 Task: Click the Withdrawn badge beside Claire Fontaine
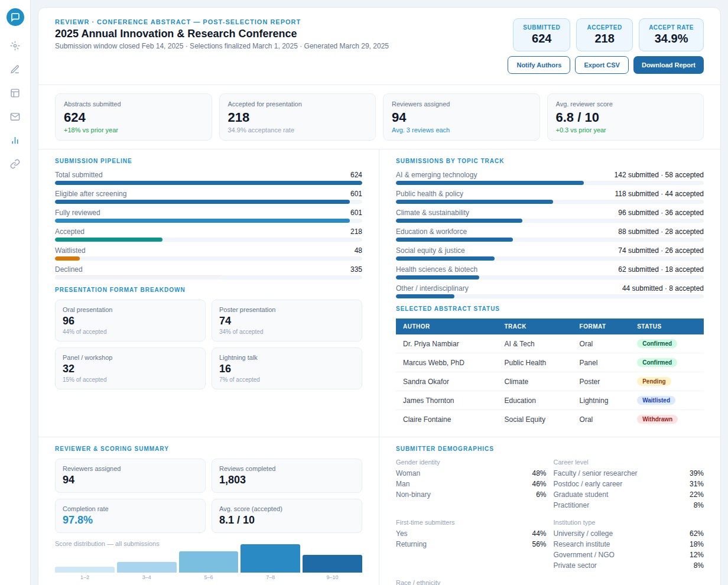click(x=657, y=419)
